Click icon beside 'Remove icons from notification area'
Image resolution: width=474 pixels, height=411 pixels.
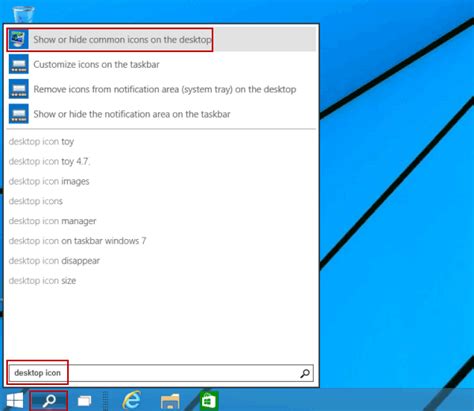click(19, 89)
